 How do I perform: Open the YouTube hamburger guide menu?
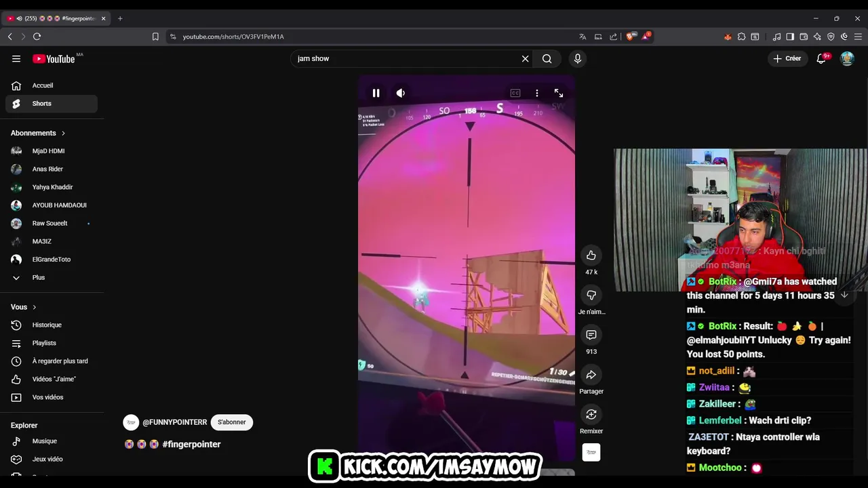(x=16, y=58)
